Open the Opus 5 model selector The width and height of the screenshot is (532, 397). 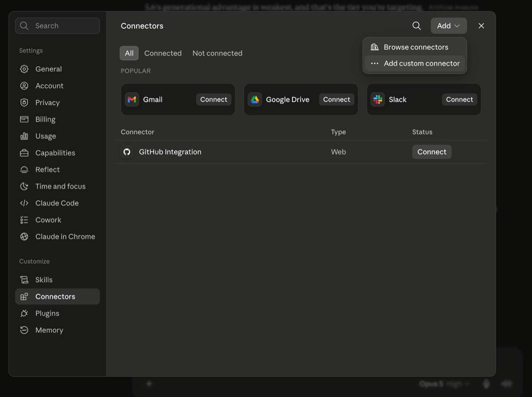pyautogui.click(x=444, y=384)
